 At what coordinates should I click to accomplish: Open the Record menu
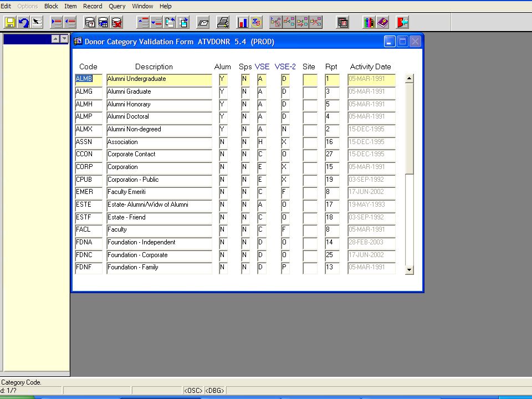click(93, 6)
